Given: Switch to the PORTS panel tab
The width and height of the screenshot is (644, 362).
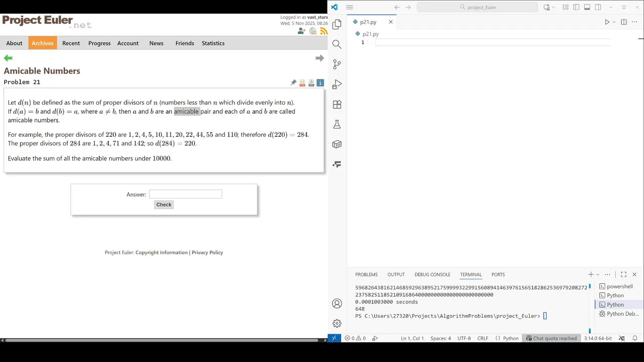Looking at the screenshot, I should click(x=498, y=275).
